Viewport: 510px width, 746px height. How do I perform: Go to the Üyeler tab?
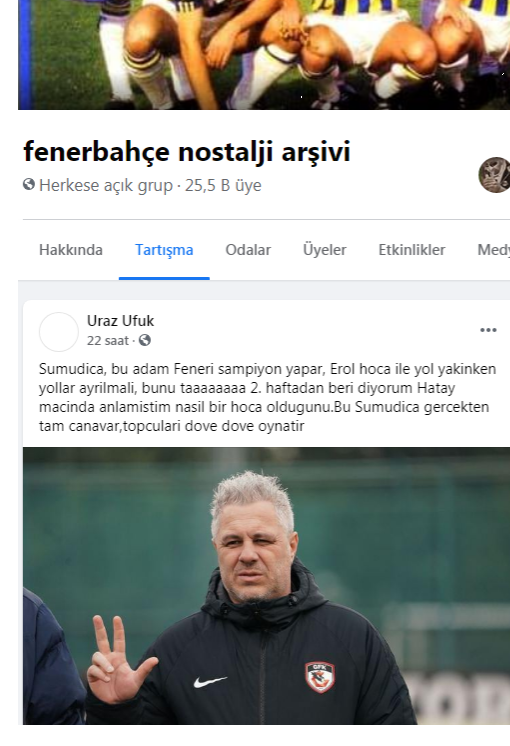pos(324,250)
